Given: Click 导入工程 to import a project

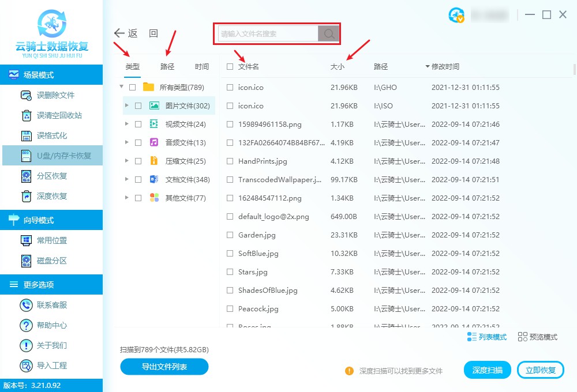Looking at the screenshot, I should [52, 365].
